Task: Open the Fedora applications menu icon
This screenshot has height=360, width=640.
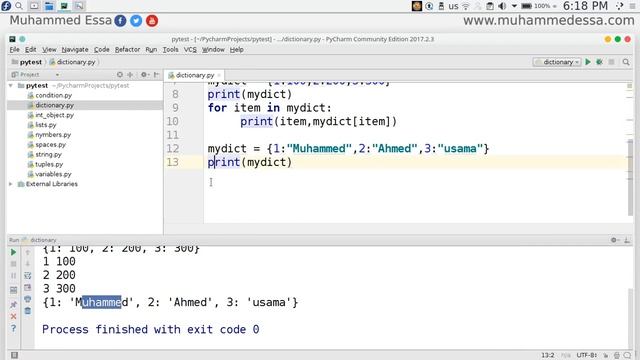Action: point(6,6)
